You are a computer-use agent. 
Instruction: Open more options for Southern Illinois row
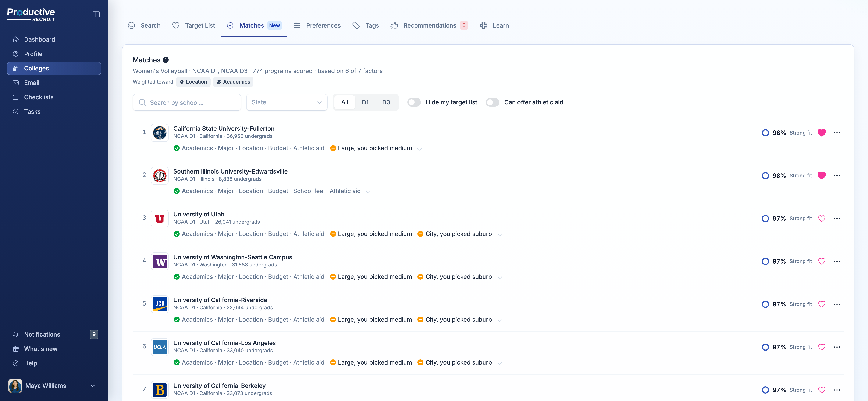coord(837,176)
